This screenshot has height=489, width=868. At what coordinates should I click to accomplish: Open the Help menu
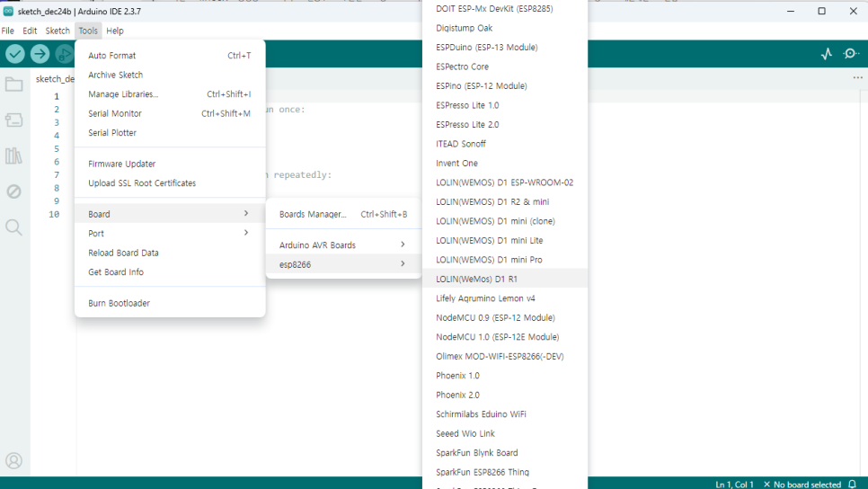(x=115, y=31)
